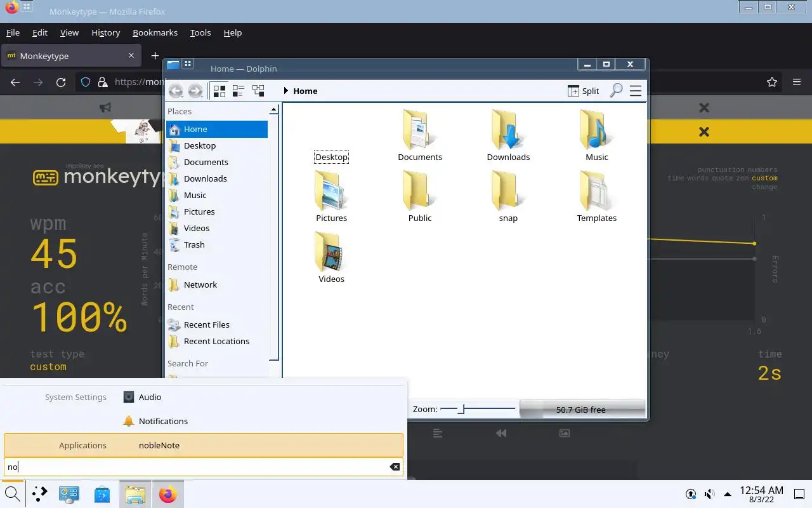
Task: Open the Firefox application menu
Action: pos(797,82)
